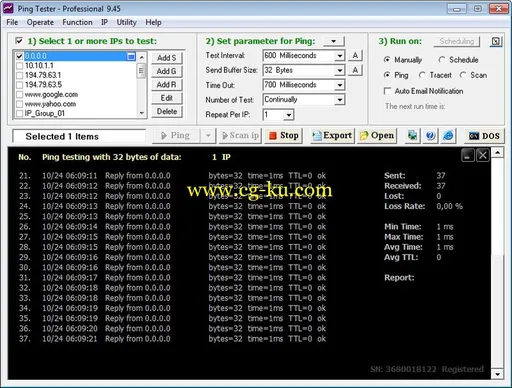The image size is (512, 388).
Task: Stop the running ping test
Action: [x=284, y=136]
